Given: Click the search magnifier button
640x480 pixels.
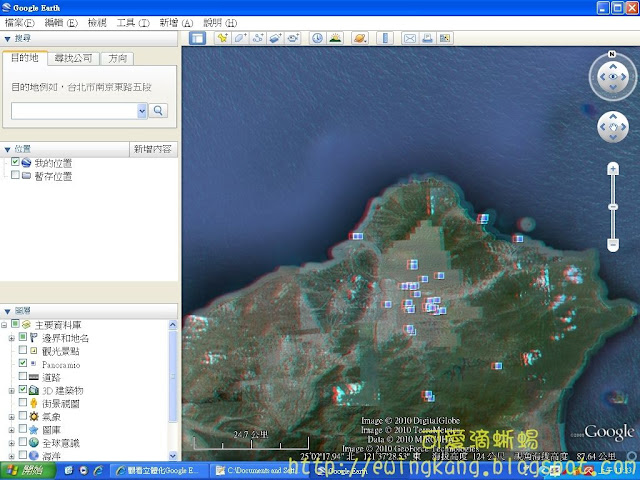Looking at the screenshot, I should click(x=158, y=111).
